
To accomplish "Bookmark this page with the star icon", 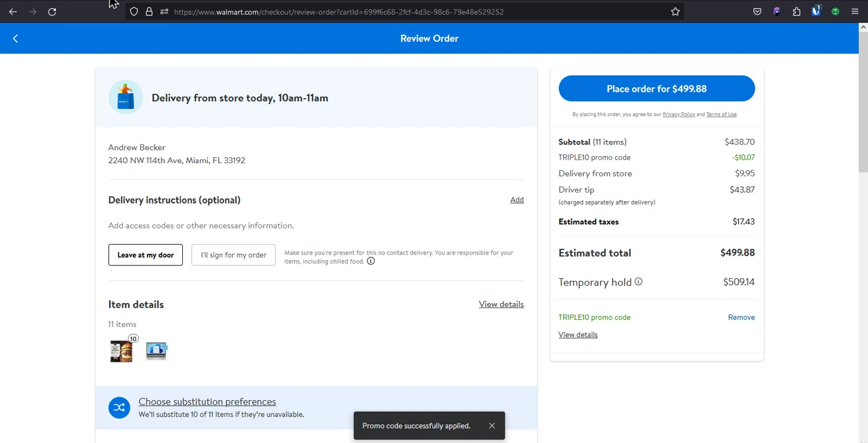I will tap(675, 12).
